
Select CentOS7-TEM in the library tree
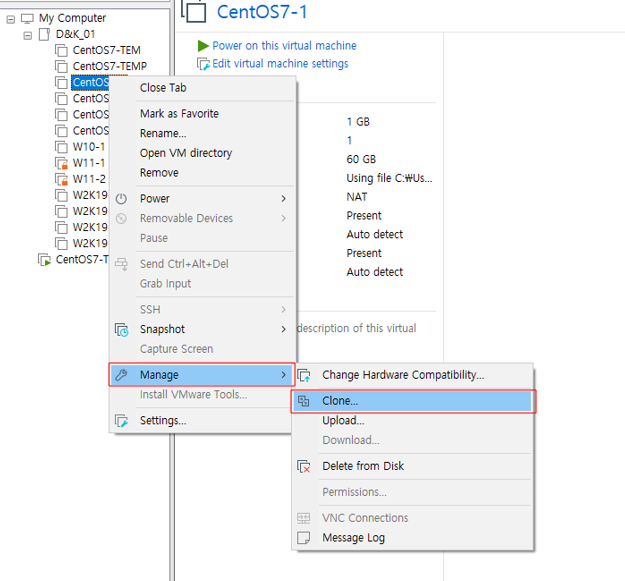pyautogui.click(x=106, y=50)
